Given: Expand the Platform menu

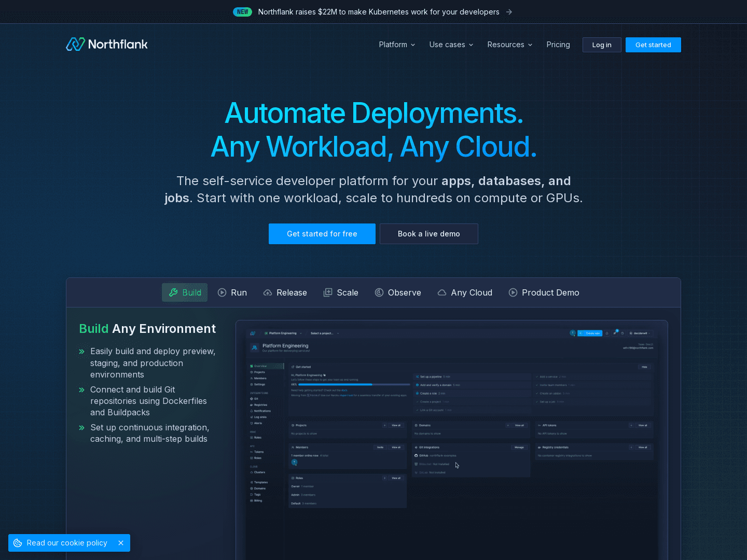Looking at the screenshot, I should click(x=397, y=45).
